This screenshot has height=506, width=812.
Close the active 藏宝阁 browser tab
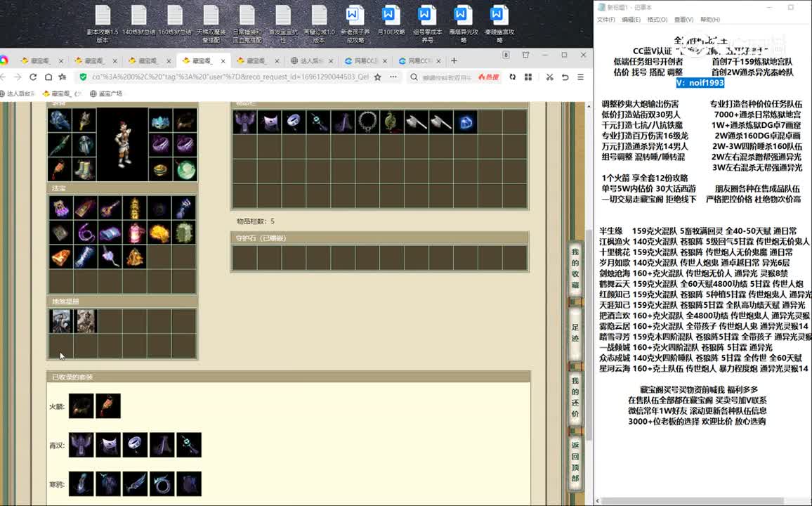pyautogui.click(x=223, y=60)
